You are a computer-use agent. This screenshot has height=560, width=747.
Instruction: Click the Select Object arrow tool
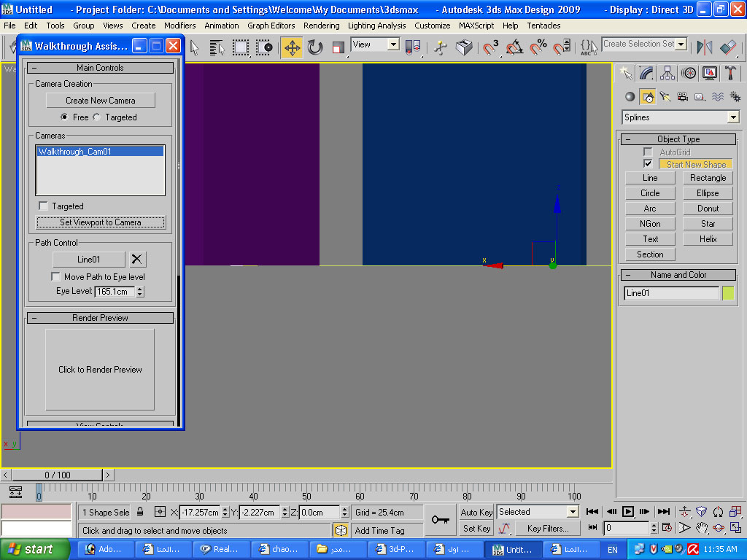194,47
